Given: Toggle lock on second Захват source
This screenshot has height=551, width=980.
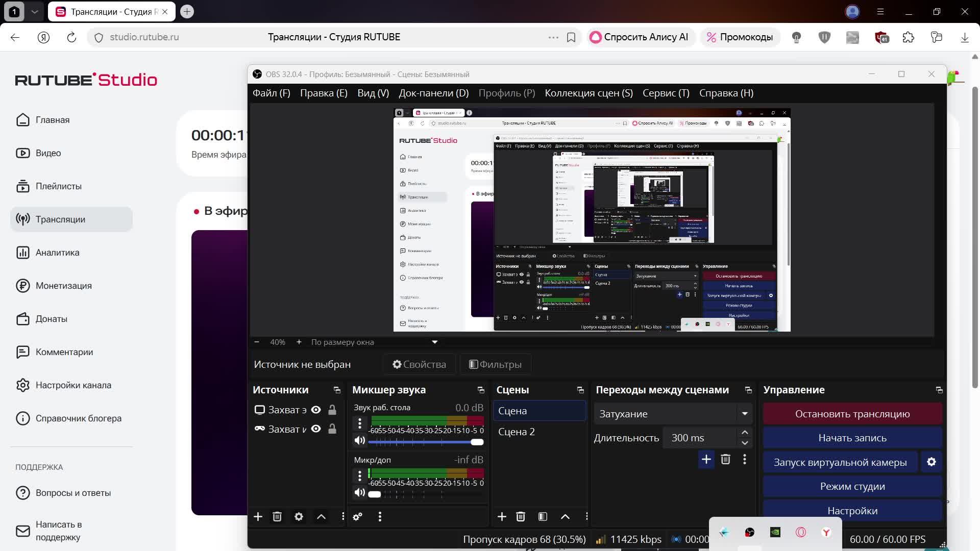Looking at the screenshot, I should click(332, 429).
